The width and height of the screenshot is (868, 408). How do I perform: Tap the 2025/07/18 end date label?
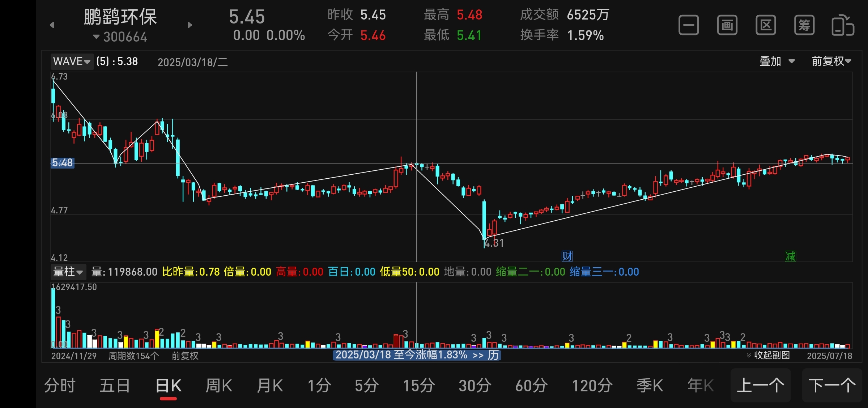coord(829,356)
